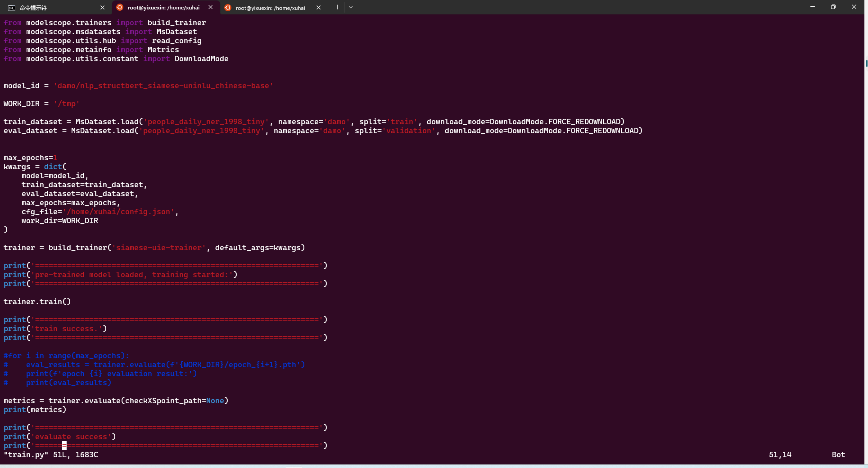868x468 pixels.
Task: Minimize the terminal window
Action: click(x=813, y=7)
